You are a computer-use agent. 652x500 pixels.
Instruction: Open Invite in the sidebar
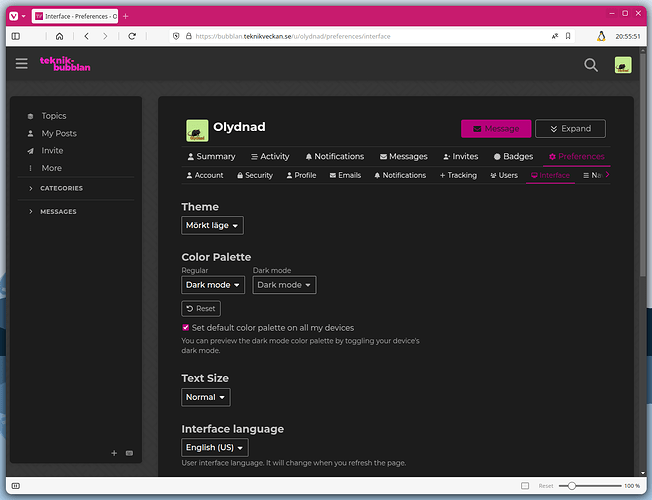pyautogui.click(x=52, y=151)
